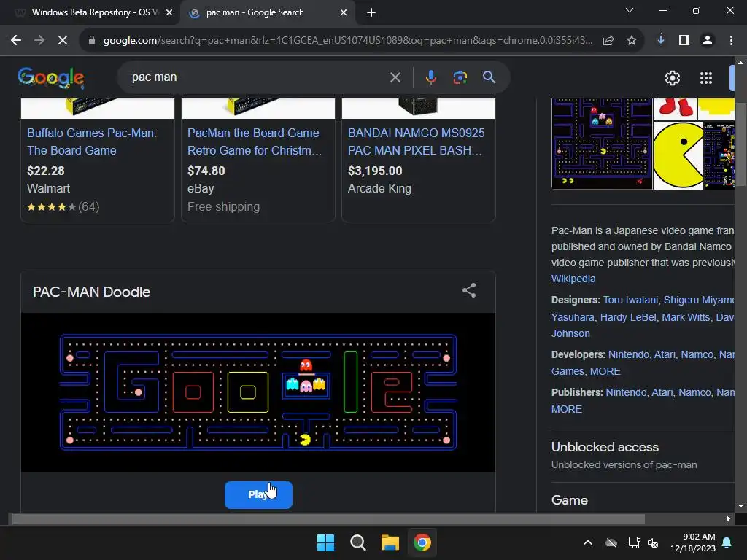Open the Pac-Man maze thumbnail image
Screen dimensions: 747x560
(x=602, y=144)
